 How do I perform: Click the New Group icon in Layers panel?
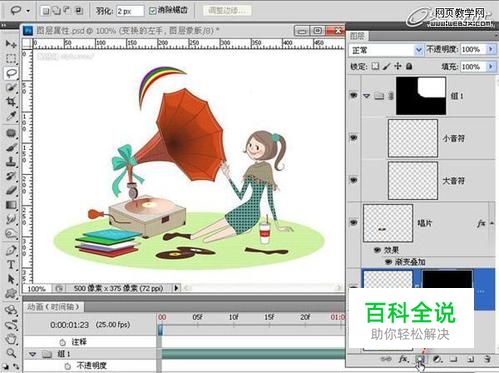pos(453,359)
